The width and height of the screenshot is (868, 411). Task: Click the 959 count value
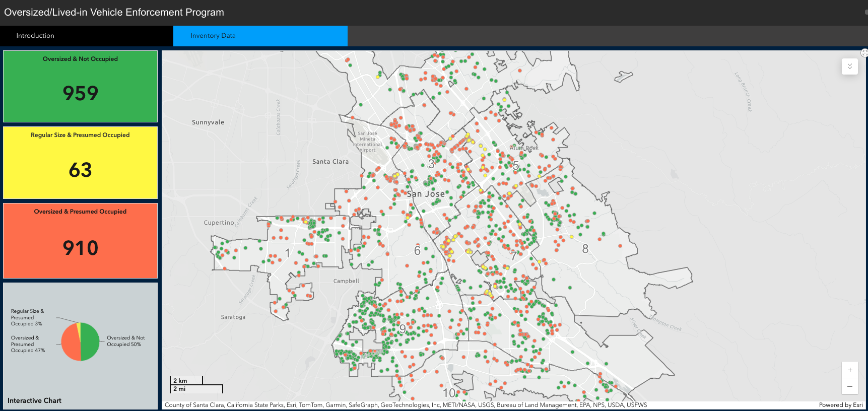click(81, 93)
